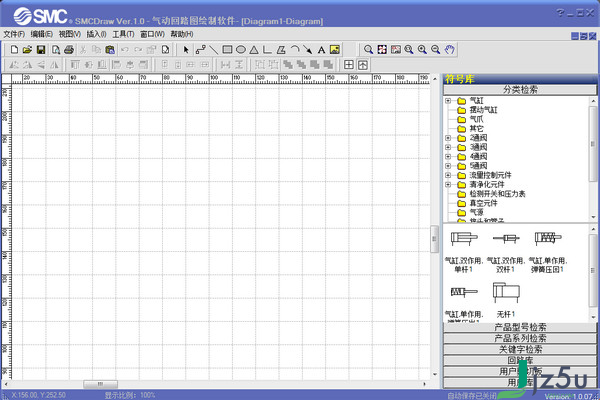The image size is (600, 400).
Task: Open the 编辑(E) menu
Action: 42,34
